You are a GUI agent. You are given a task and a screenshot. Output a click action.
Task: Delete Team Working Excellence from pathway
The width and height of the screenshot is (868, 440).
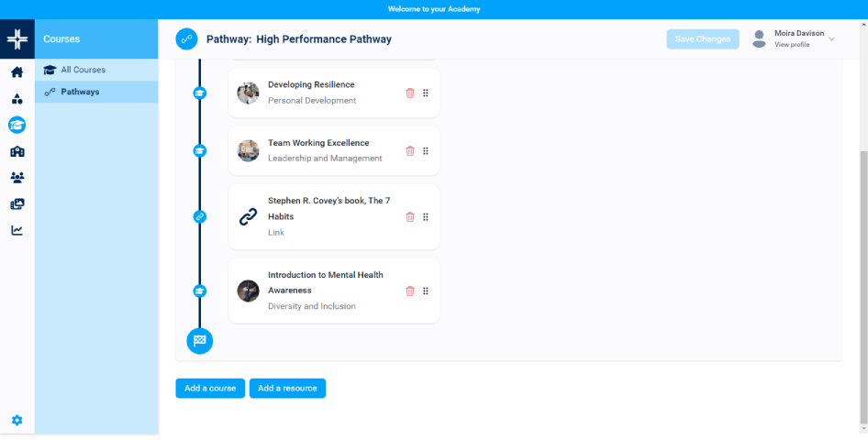(x=410, y=151)
